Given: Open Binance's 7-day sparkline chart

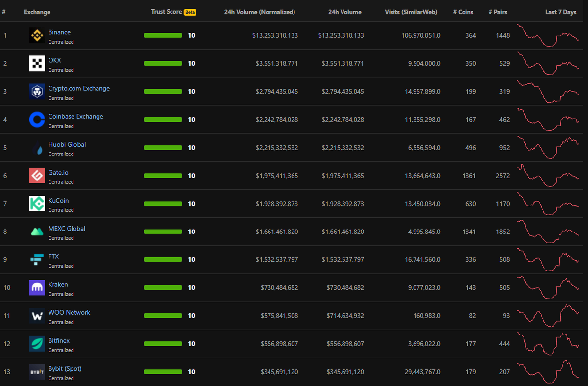Looking at the screenshot, I should click(x=548, y=35).
